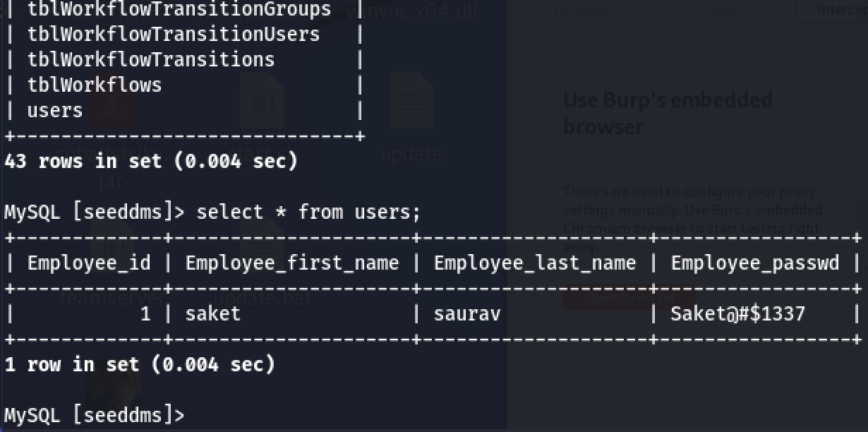Click the Forward button in Burp
Screen dimensions: 868x432
580,10
